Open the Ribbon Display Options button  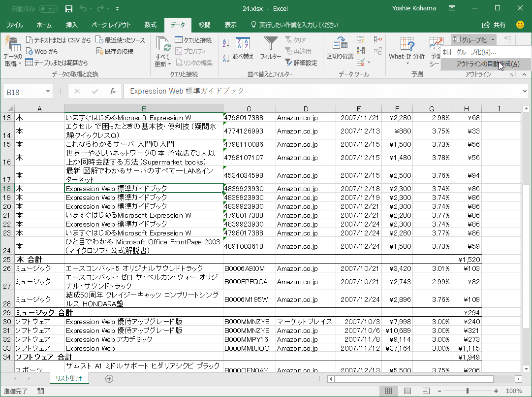coord(452,8)
